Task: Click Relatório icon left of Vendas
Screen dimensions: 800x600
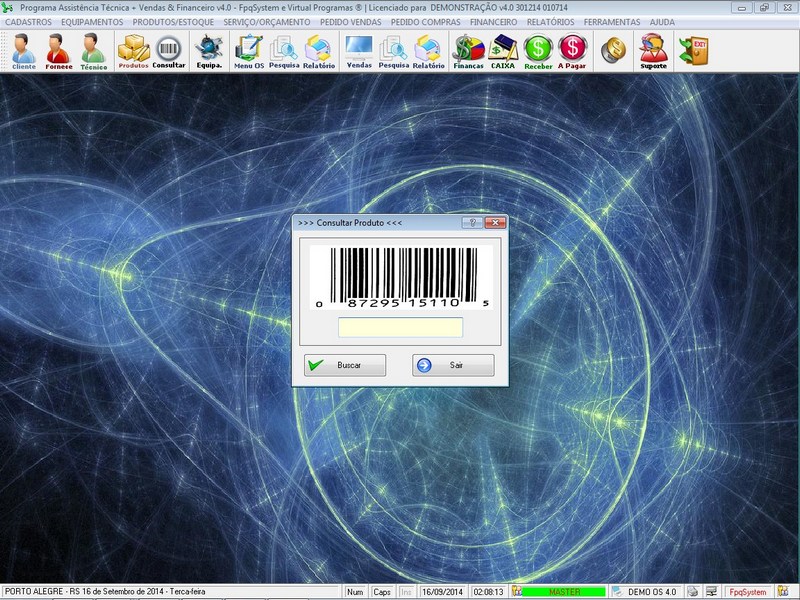Action: pos(319,51)
